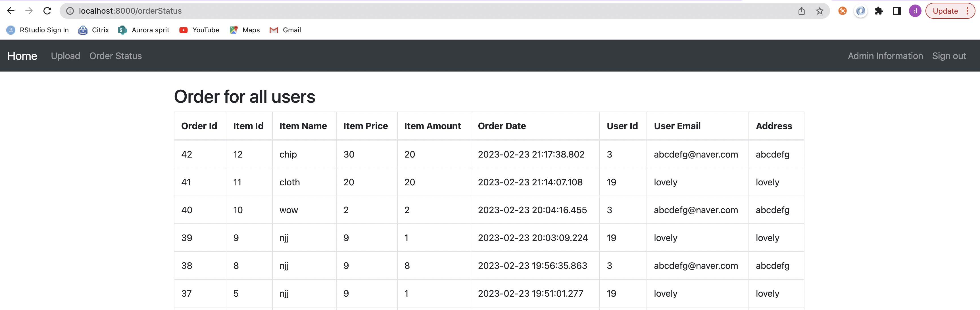The height and width of the screenshot is (310, 980).
Task: View site information icon in address bar
Action: [x=70, y=11]
